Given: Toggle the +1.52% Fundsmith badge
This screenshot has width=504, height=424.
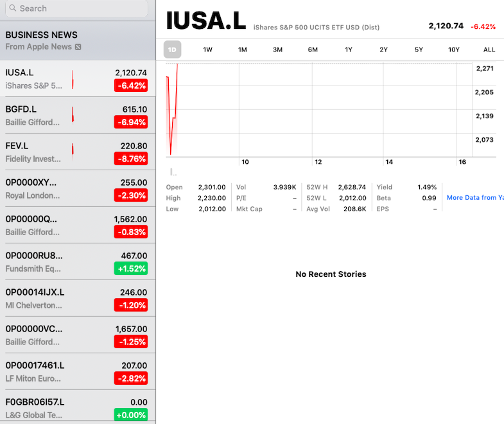Looking at the screenshot, I should click(x=131, y=269).
